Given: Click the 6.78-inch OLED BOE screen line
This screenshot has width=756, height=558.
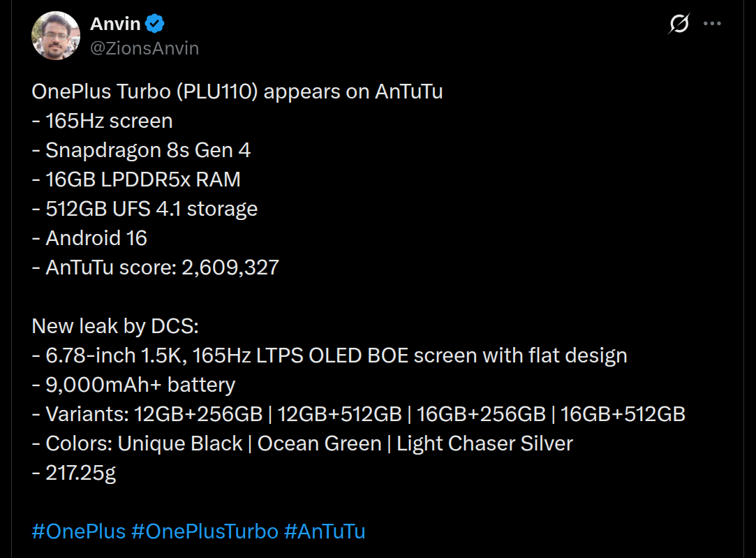Looking at the screenshot, I should (329, 355).
